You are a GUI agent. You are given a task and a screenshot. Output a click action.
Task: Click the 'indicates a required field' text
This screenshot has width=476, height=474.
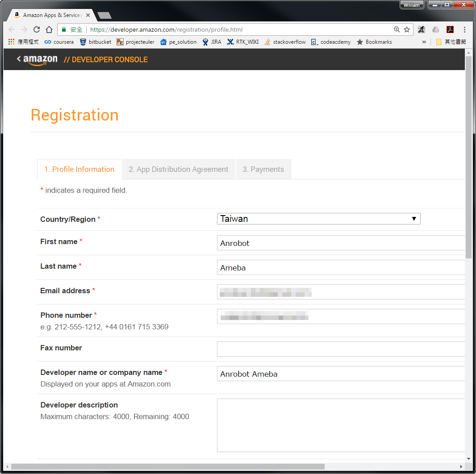coord(86,190)
